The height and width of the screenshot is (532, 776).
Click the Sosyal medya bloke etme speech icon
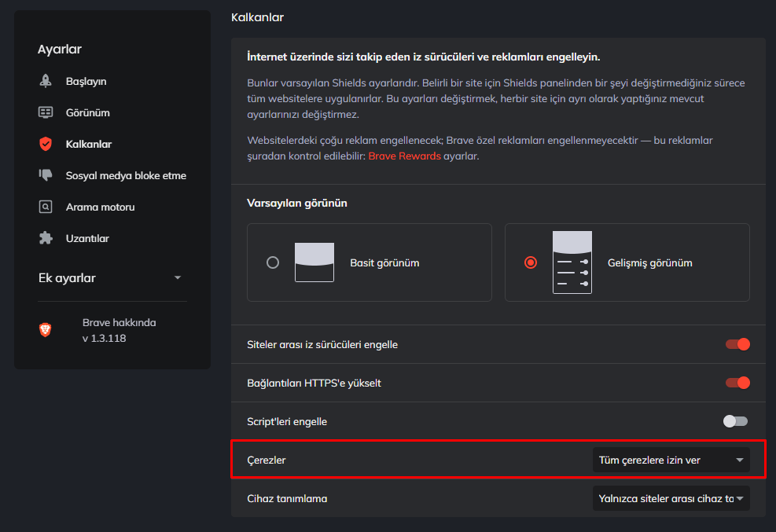point(46,175)
